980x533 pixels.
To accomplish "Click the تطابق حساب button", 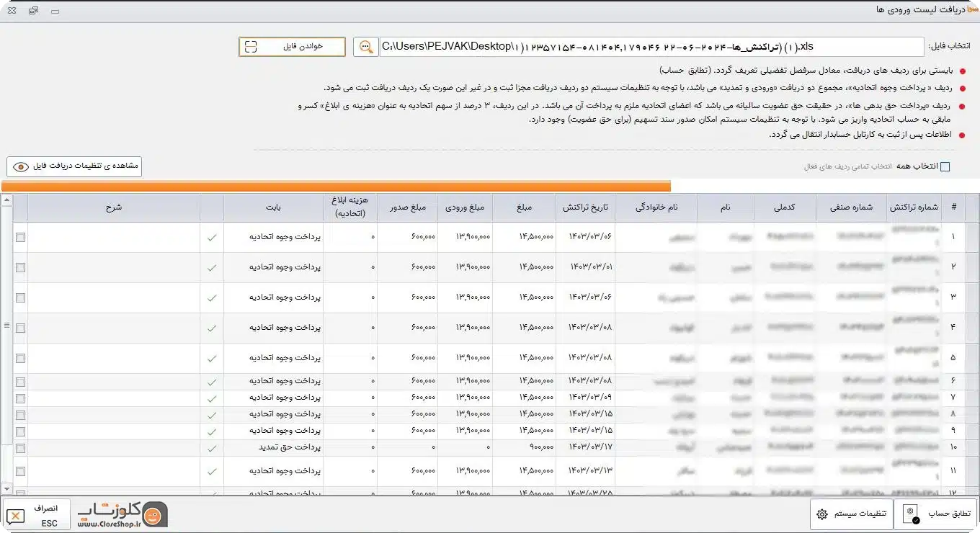I will coord(935,514).
